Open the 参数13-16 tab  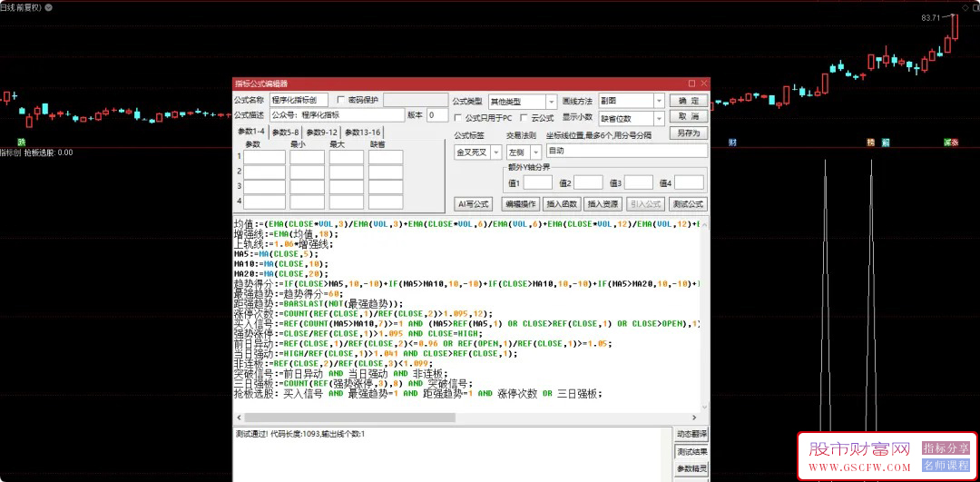click(x=362, y=133)
